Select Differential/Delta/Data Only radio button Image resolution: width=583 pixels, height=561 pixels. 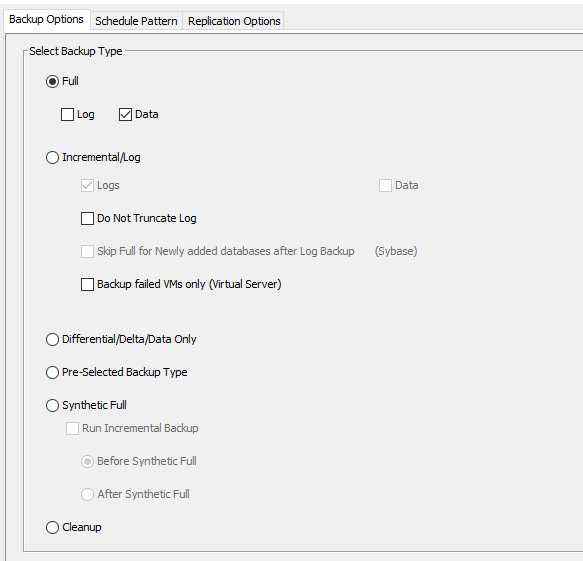(x=52, y=339)
